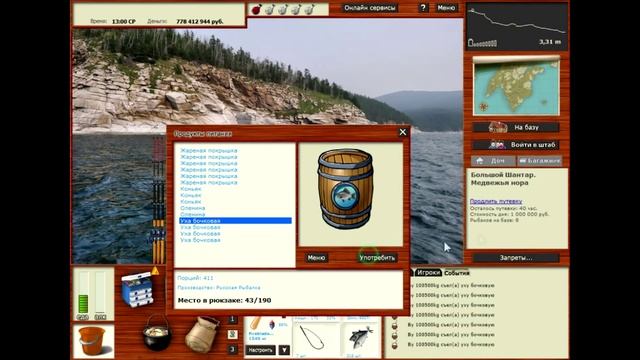Switch to the Игроки tab
This screenshot has height=360, width=640.
(429, 273)
